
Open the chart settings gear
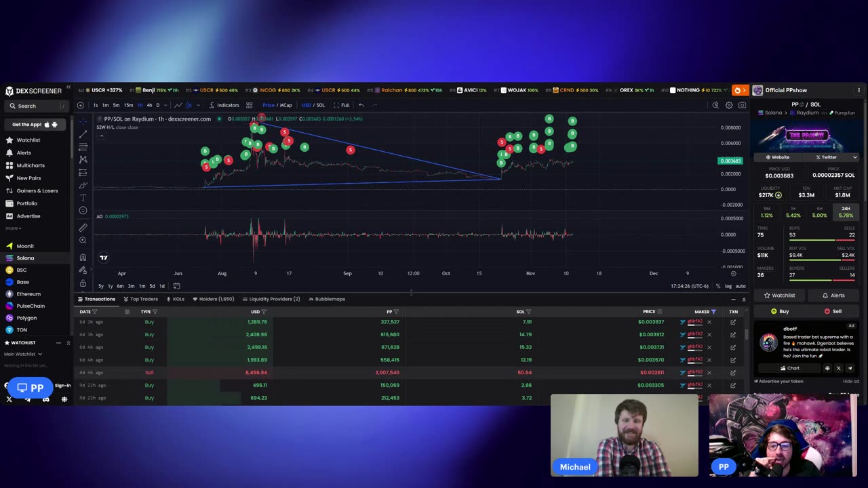729,105
